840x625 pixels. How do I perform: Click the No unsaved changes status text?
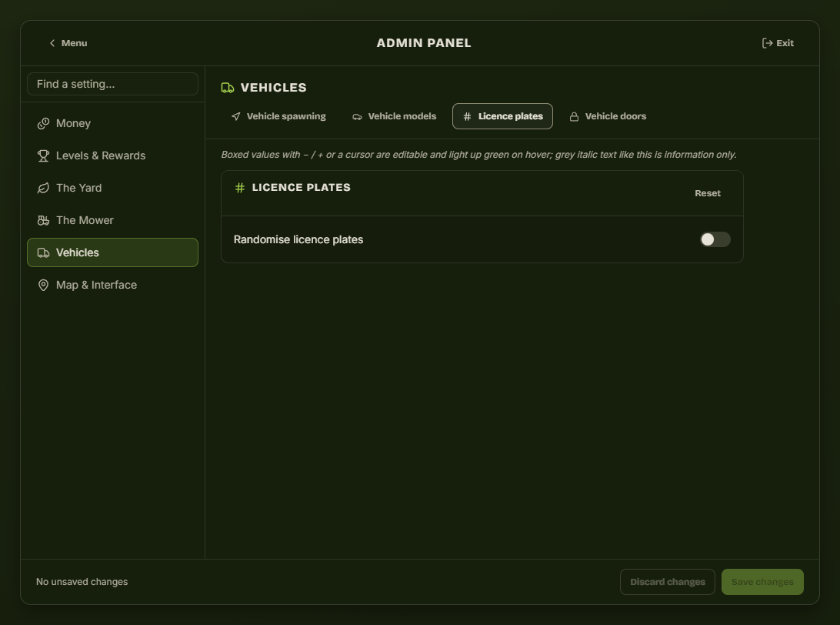pos(82,582)
